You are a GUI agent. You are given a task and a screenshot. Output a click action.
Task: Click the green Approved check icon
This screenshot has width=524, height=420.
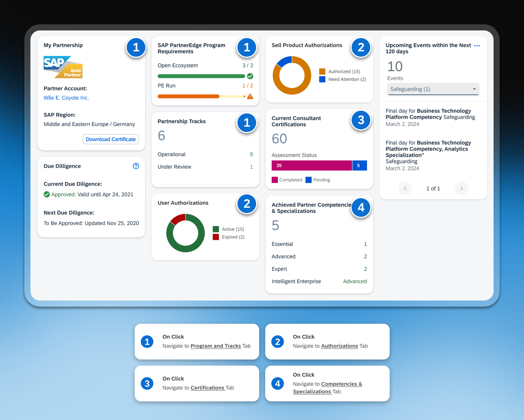(x=47, y=194)
